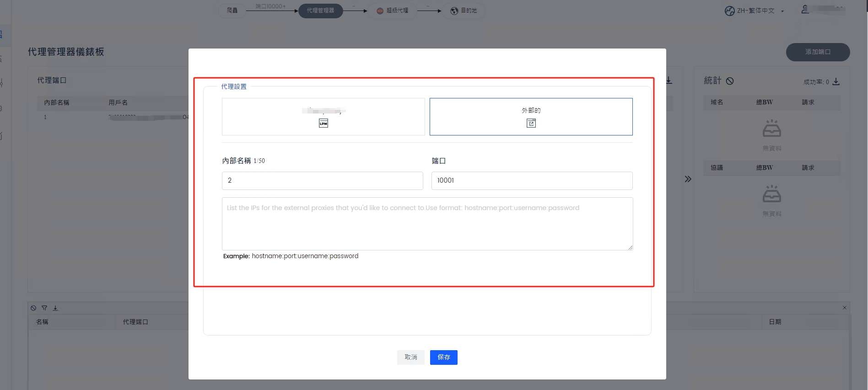Click the 超級代理 step in flow bar
The width and height of the screenshot is (868, 390).
[393, 11]
